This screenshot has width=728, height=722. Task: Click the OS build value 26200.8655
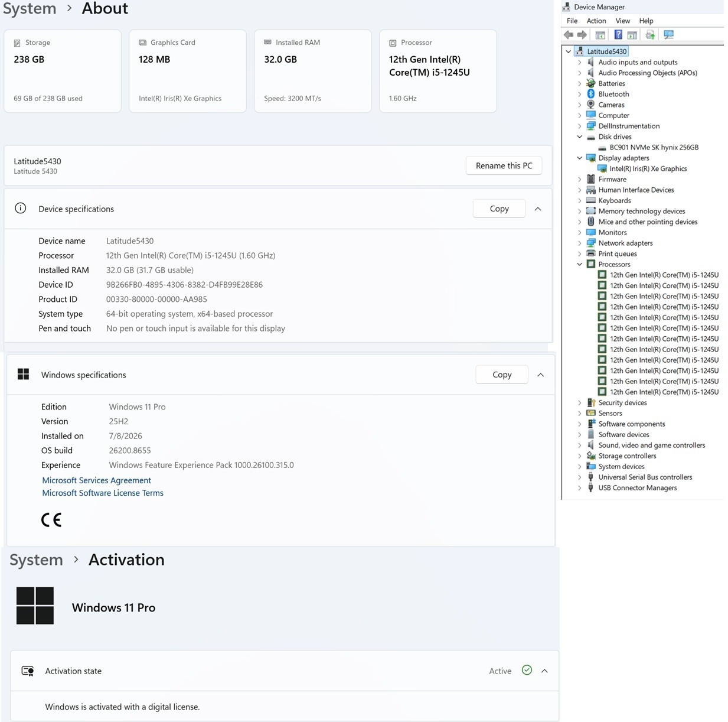[130, 450]
